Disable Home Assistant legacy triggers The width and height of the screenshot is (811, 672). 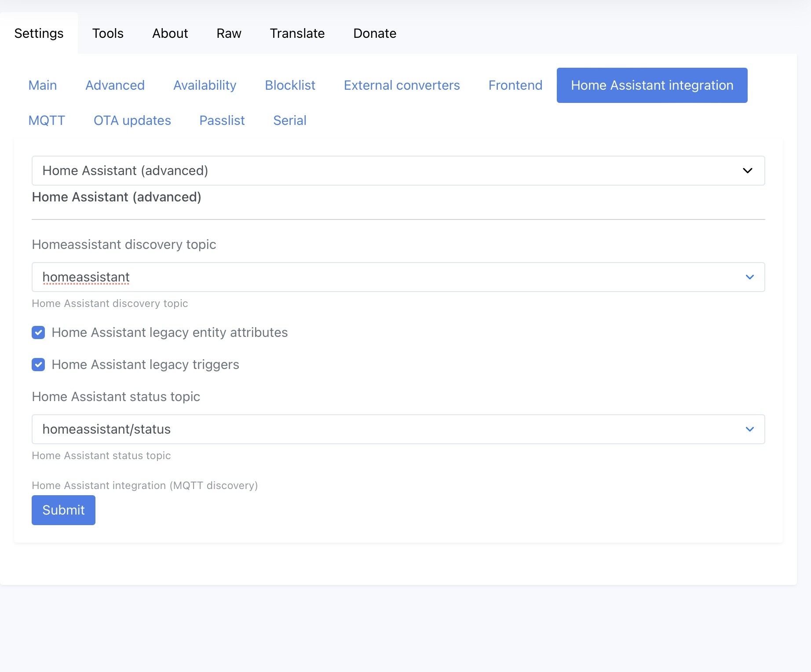click(x=38, y=365)
